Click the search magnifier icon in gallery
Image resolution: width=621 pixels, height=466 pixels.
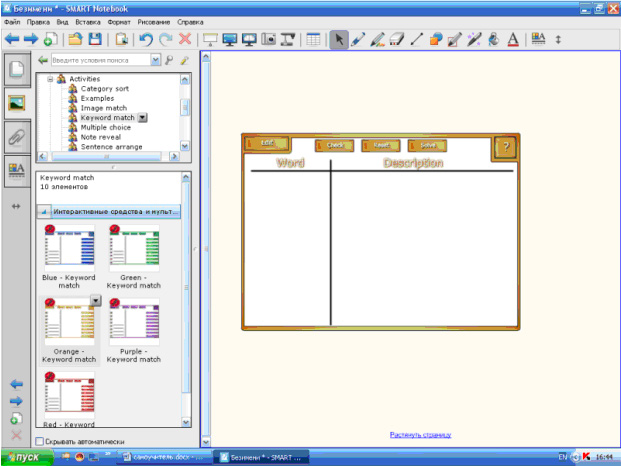pos(170,60)
